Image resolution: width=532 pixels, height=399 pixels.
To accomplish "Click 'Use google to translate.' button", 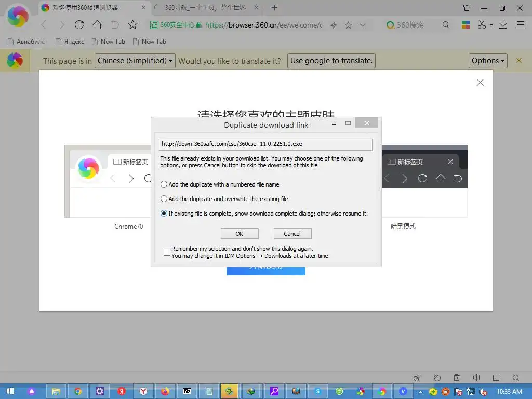I will tap(331, 61).
